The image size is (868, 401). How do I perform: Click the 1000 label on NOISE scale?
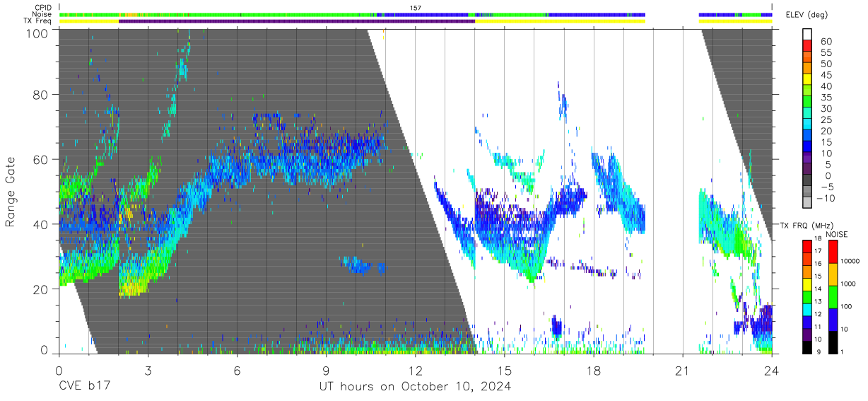coord(850,284)
